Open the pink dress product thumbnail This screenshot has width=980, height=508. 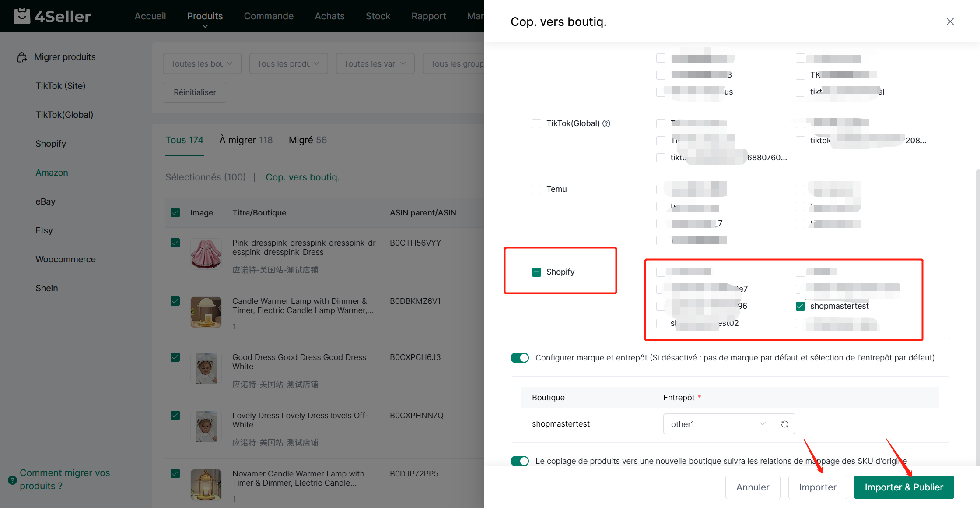coord(206,254)
